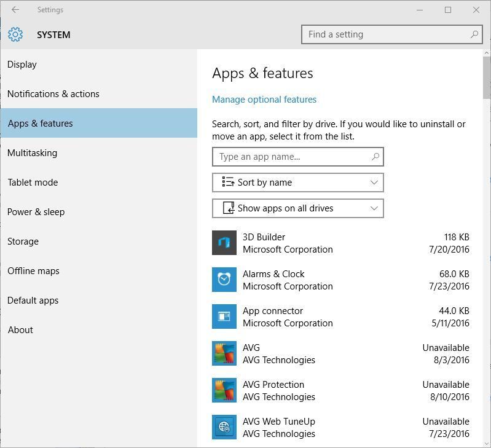Click the drive icon in Show apps dropdown
Screen dimensions: 491x448
229,208
